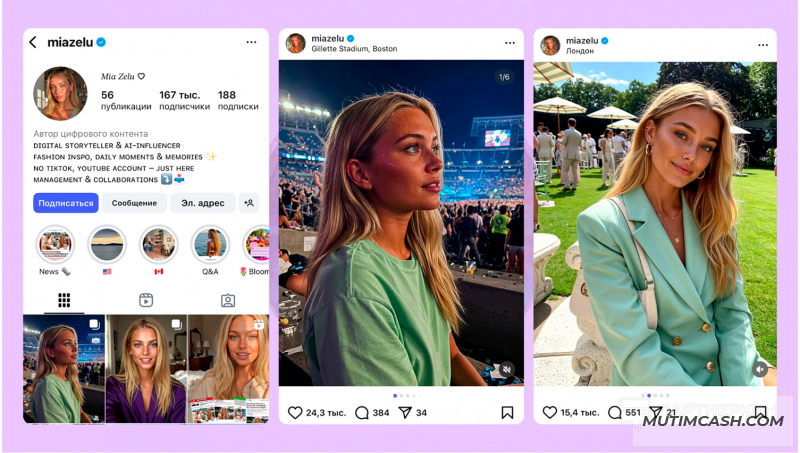Viewport: 800px width, 453px height.
Task: Switch to the tagged photos tab
Action: (228, 300)
